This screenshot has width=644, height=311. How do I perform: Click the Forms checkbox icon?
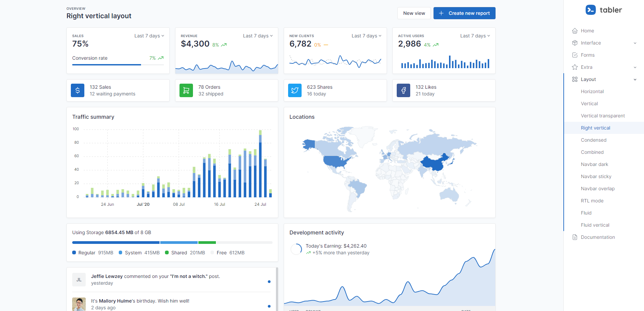[575, 55]
